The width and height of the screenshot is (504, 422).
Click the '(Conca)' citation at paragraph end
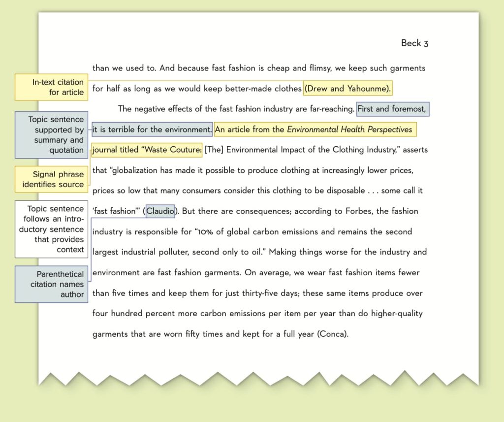click(333, 334)
